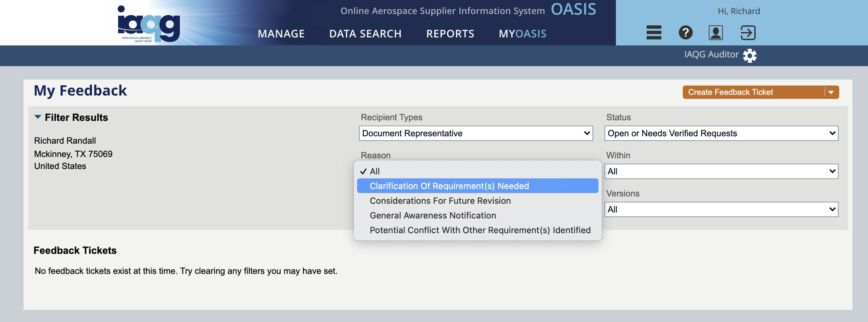Open the Versions dropdown

click(x=721, y=209)
